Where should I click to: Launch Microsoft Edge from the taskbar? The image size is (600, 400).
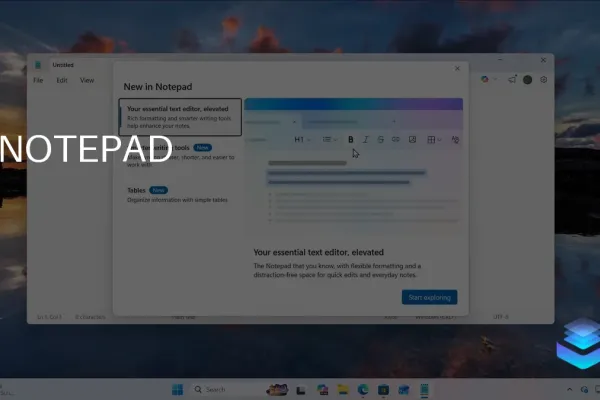click(363, 390)
